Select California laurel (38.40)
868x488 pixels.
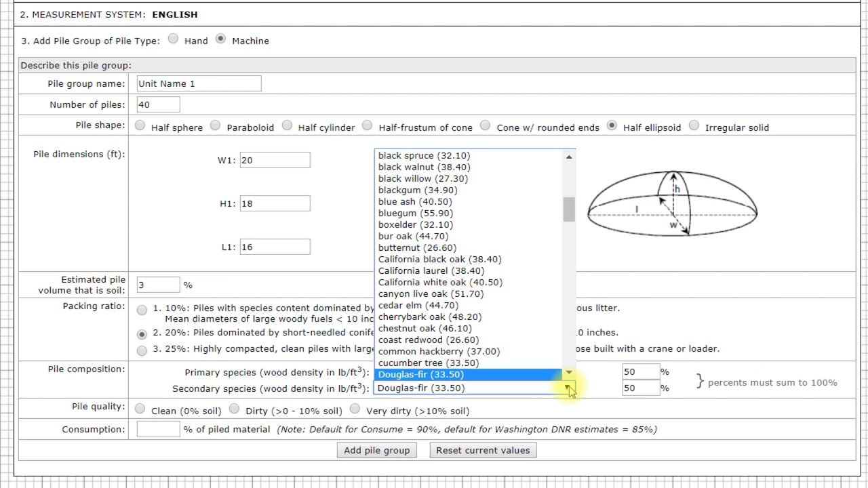[469, 270]
